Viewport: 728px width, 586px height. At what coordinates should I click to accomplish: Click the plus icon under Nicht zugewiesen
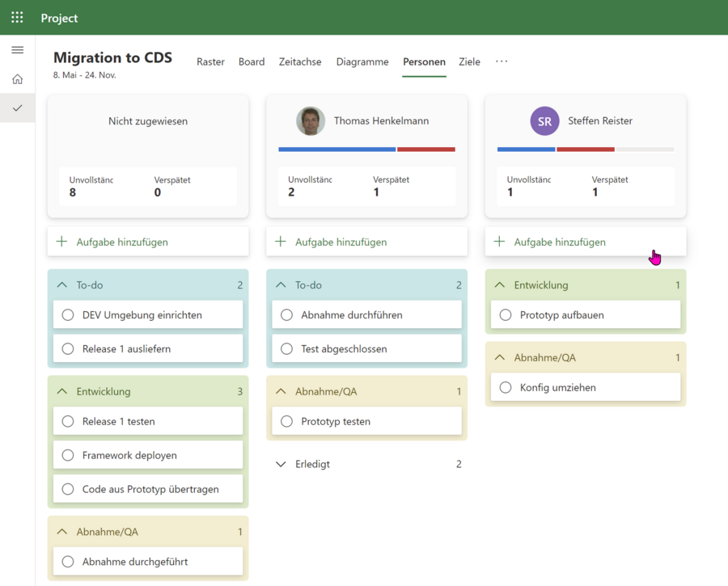(61, 242)
